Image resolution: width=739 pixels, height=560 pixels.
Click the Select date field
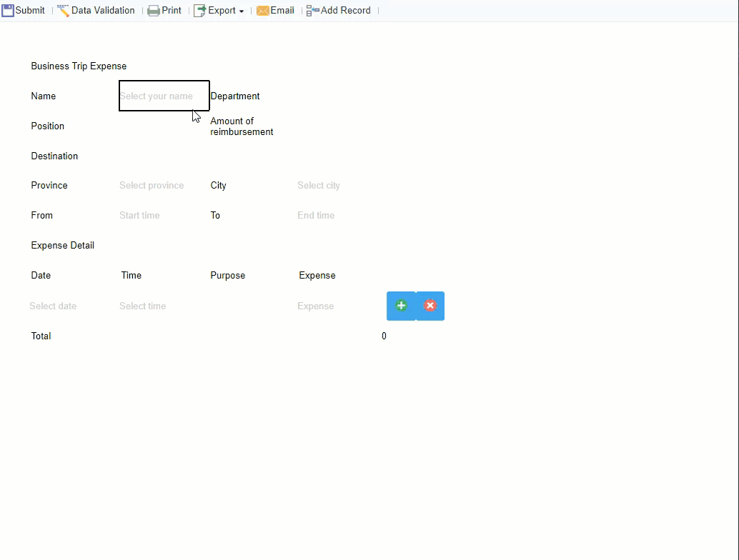pos(53,306)
